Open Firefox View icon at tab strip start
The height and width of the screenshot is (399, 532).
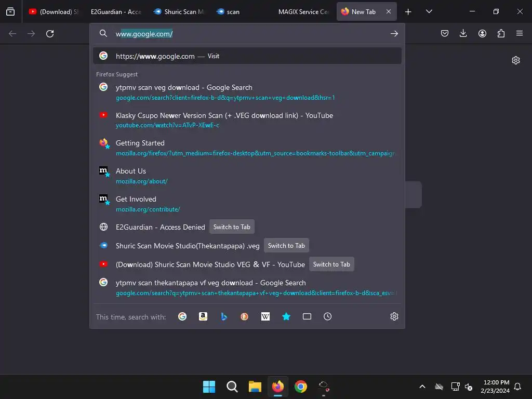coord(10,11)
